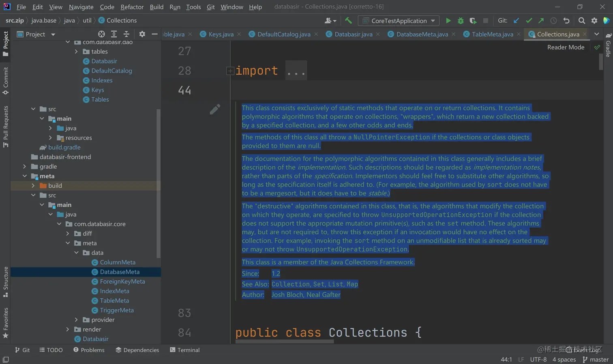Click the master branch widget in the status bar
This screenshot has height=364, width=613.
596,360
